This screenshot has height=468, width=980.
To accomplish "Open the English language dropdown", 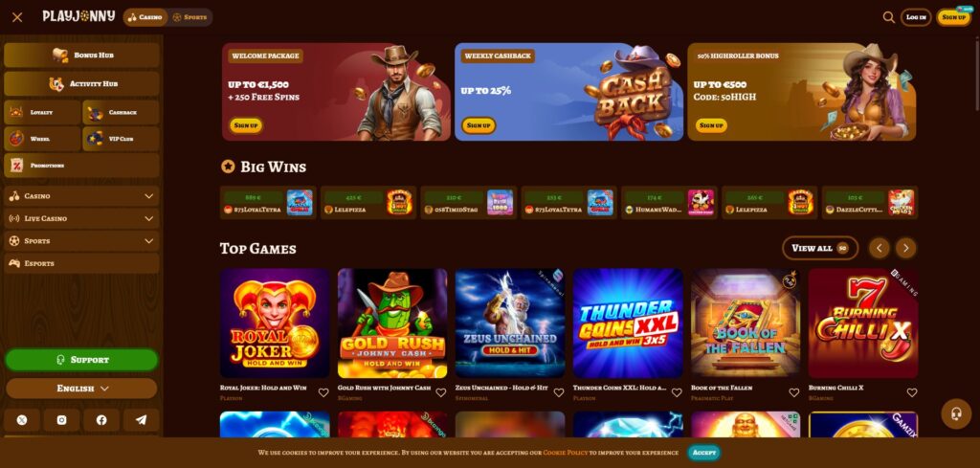I will (82, 389).
